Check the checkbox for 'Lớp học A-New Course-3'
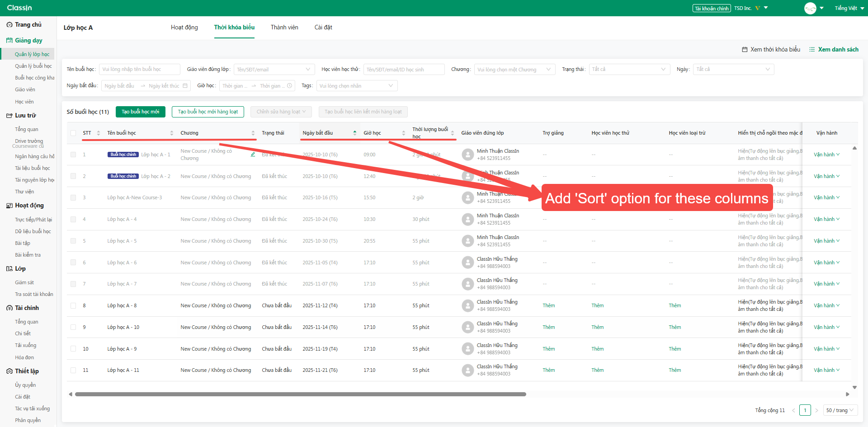The height and width of the screenshot is (427, 868). pos(73,197)
